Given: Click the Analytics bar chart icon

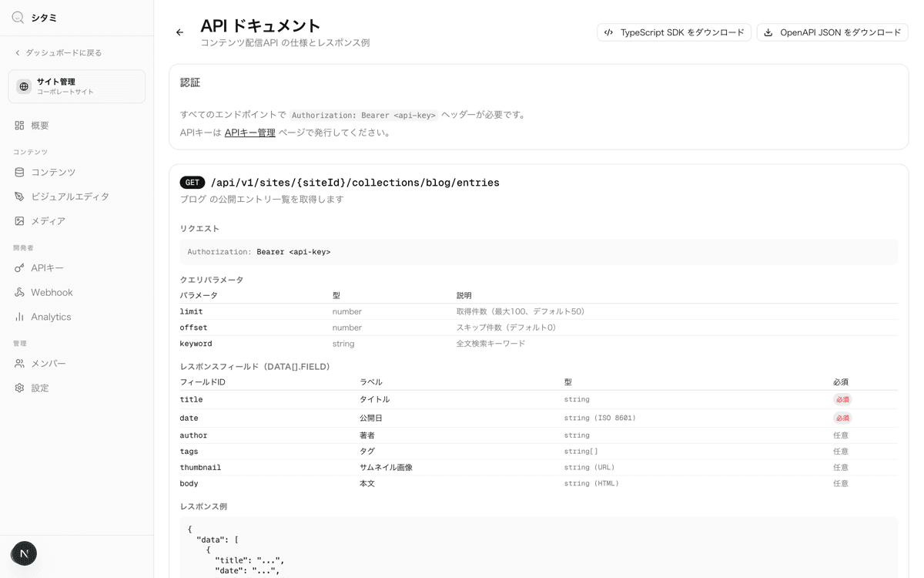Looking at the screenshot, I should click(19, 317).
